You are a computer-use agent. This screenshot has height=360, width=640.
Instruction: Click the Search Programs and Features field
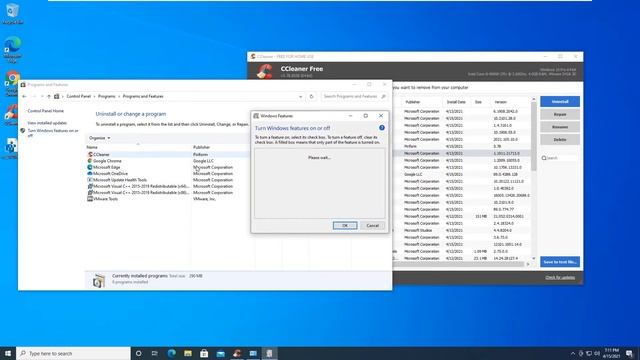(x=353, y=96)
